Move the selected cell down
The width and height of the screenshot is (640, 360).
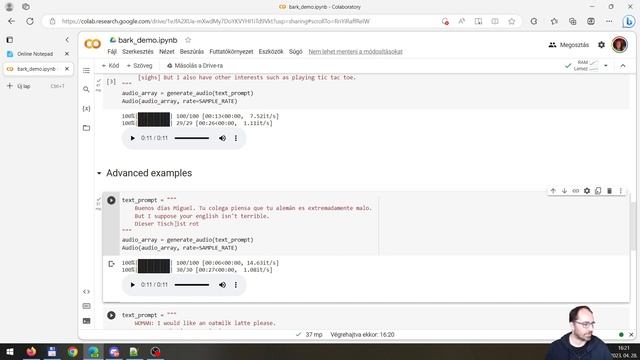564,191
